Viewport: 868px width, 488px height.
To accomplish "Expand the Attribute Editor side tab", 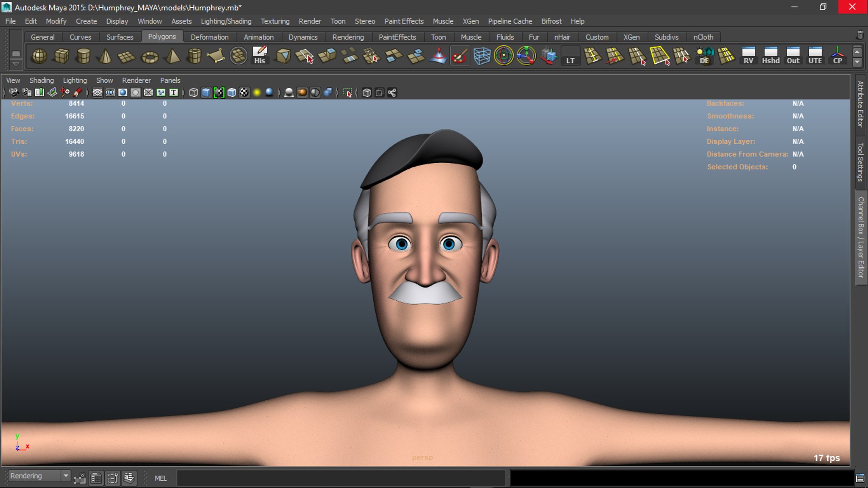I will point(860,104).
